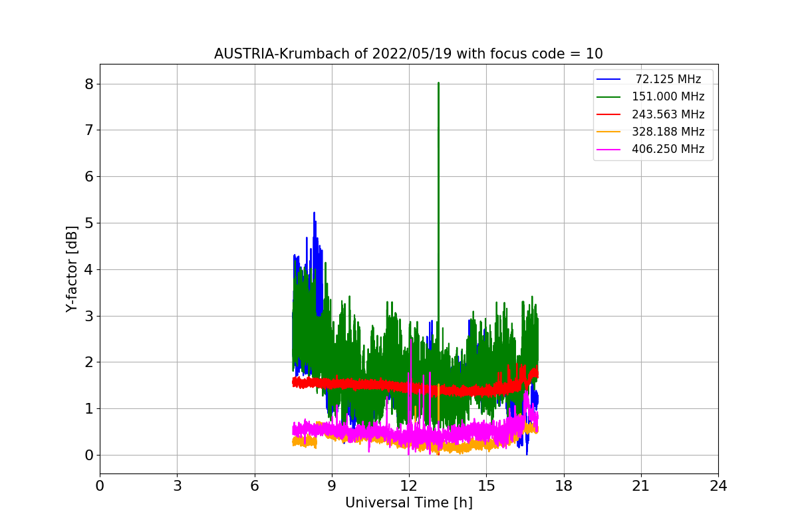The width and height of the screenshot is (798, 532).
Task: Click the x-axis tick label "12"
Action: 409,486
